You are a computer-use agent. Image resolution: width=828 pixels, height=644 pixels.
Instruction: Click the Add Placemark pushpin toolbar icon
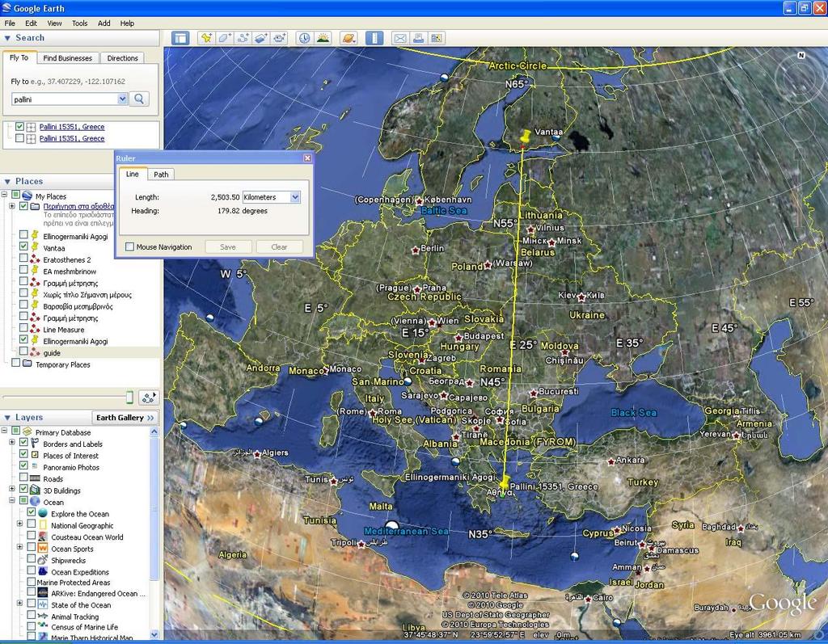click(x=206, y=38)
